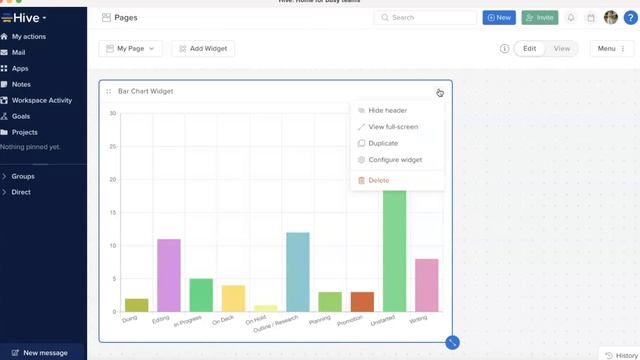Start a New message
Image resolution: width=640 pixels, height=360 pixels.
[x=40, y=353]
